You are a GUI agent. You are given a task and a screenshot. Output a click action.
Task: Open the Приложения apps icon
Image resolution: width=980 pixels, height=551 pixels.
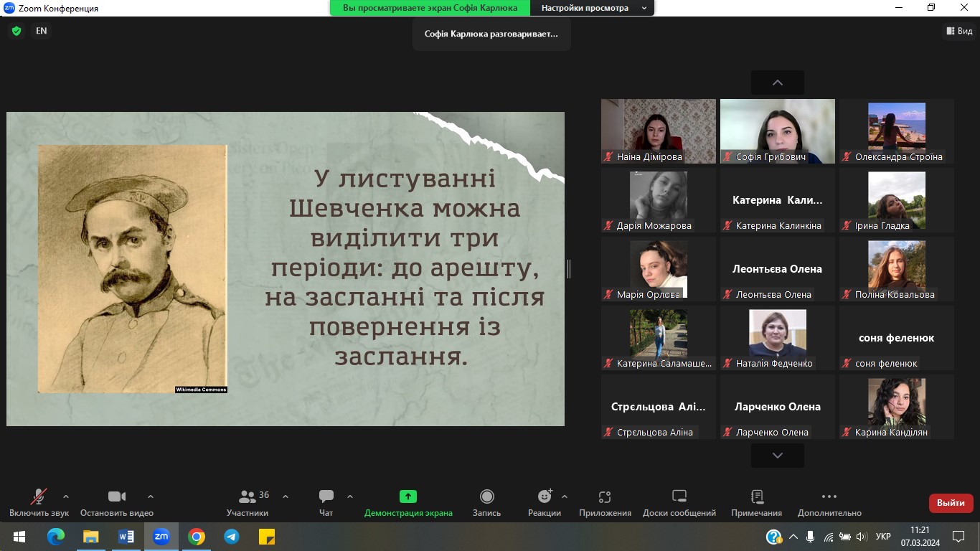coord(605,497)
